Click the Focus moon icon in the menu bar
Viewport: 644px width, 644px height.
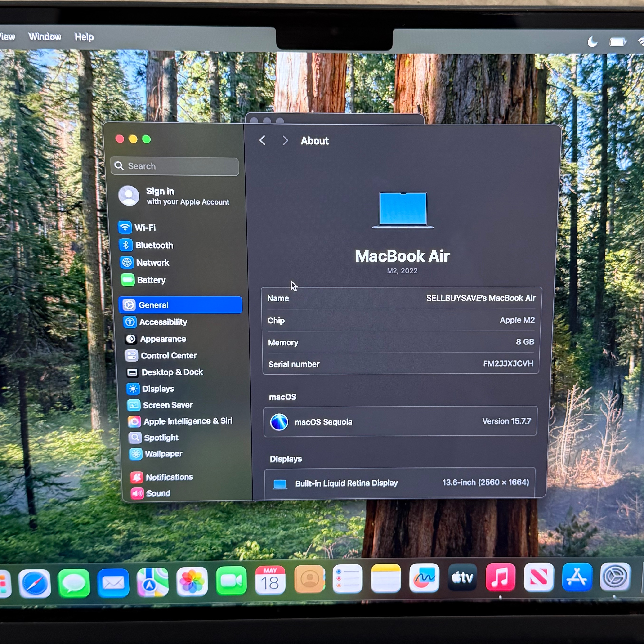pyautogui.click(x=592, y=42)
